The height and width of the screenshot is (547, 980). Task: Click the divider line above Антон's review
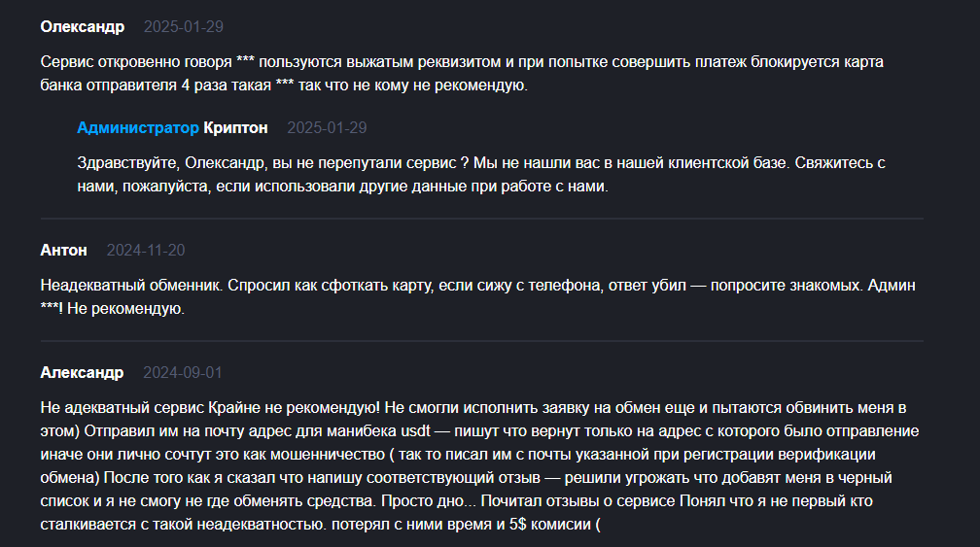click(x=482, y=219)
